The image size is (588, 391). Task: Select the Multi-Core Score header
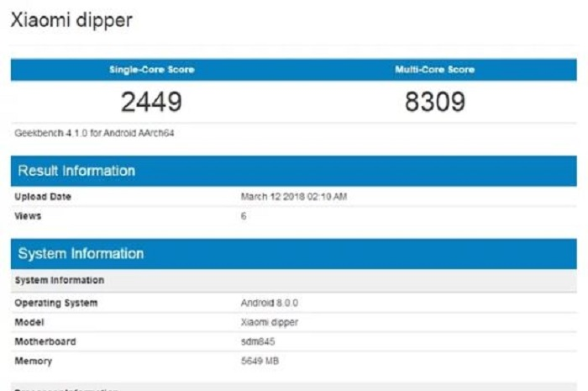coord(434,70)
